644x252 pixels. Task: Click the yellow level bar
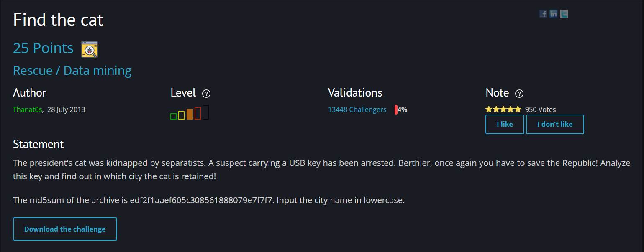point(181,115)
